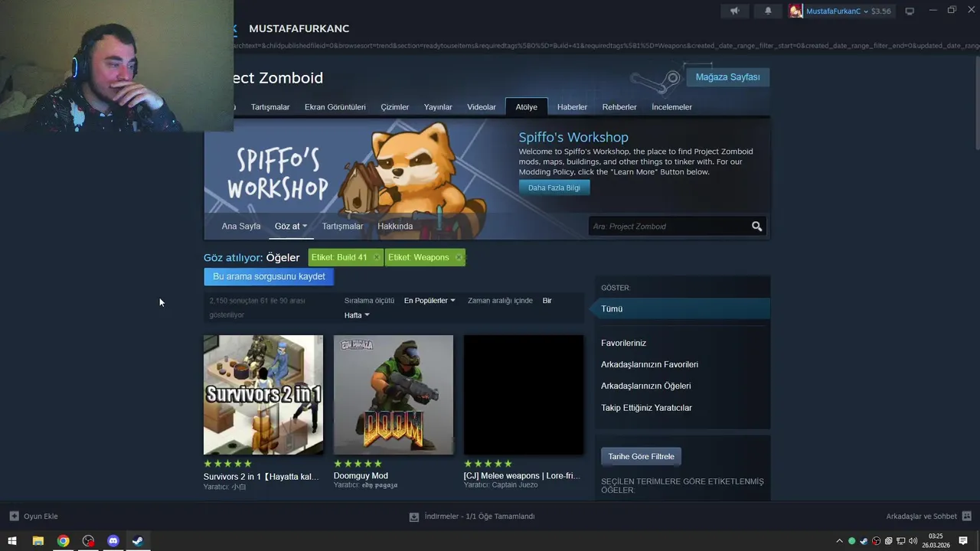
Task: Show Takip Ettiğiniz Yaratıcılar
Action: tap(646, 408)
